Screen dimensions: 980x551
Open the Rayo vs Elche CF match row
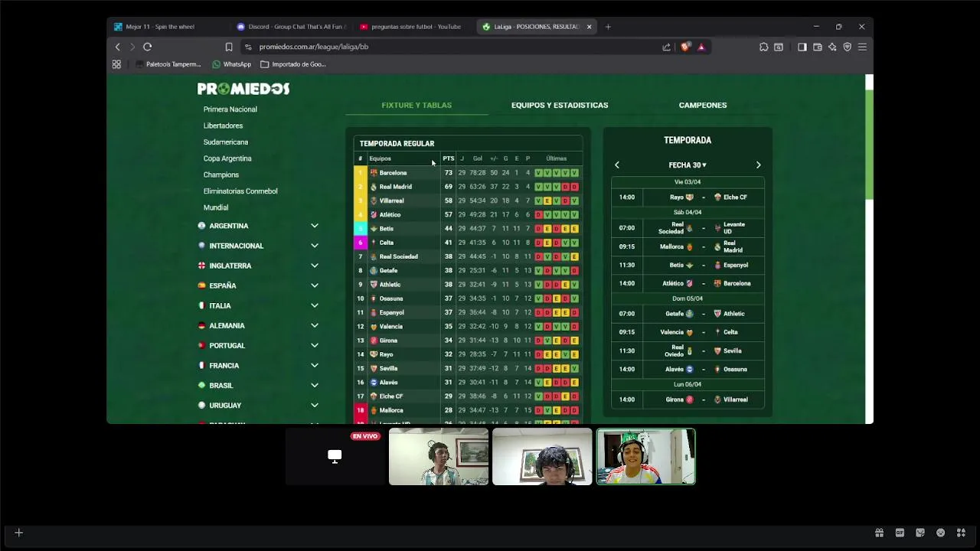pos(688,197)
